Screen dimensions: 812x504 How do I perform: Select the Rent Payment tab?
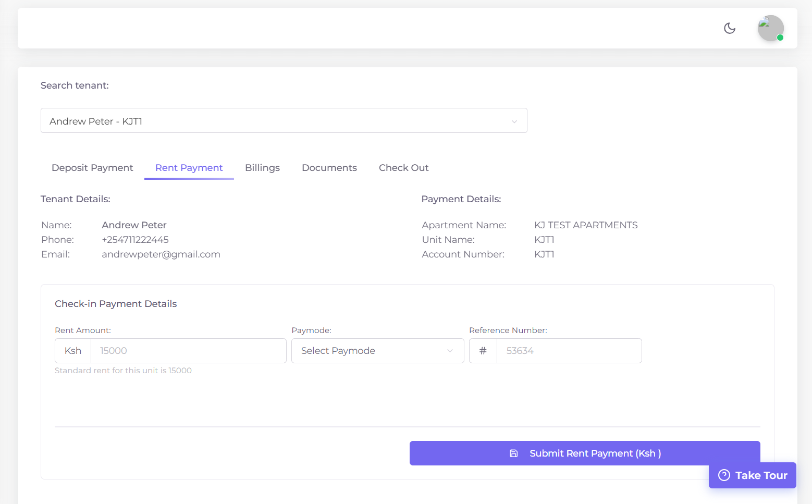pyautogui.click(x=189, y=167)
